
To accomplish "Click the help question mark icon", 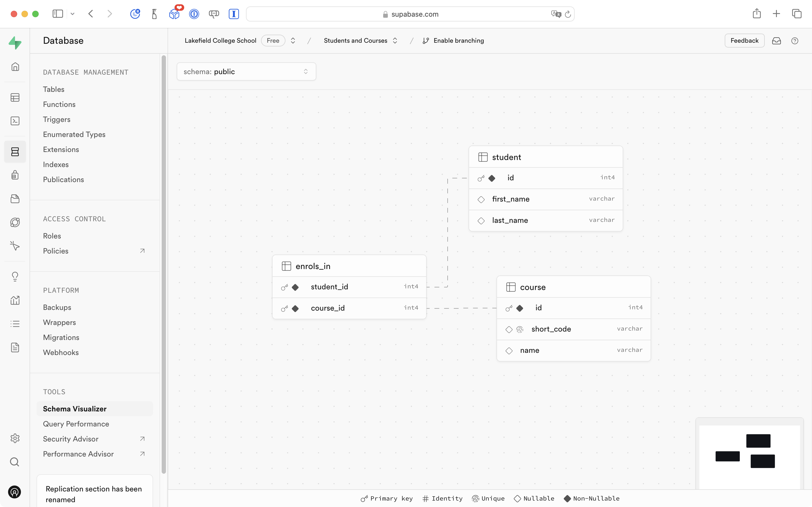I will pos(795,41).
